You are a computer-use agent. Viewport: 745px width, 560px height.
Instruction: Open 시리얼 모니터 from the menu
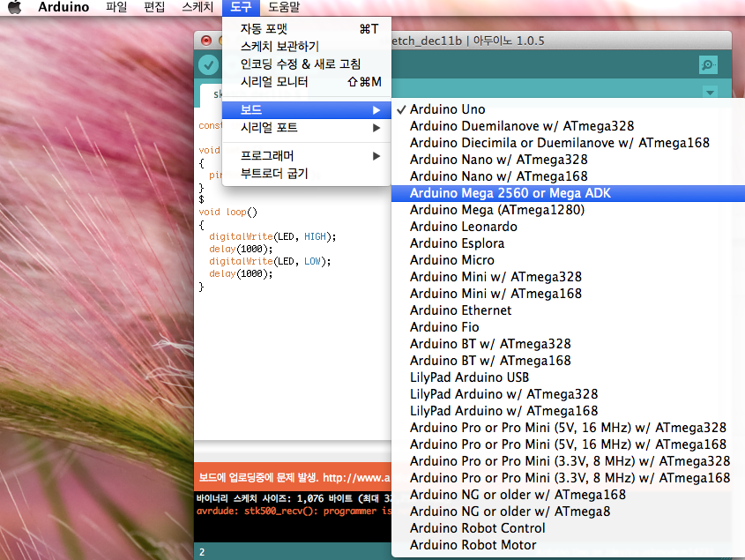(x=307, y=82)
